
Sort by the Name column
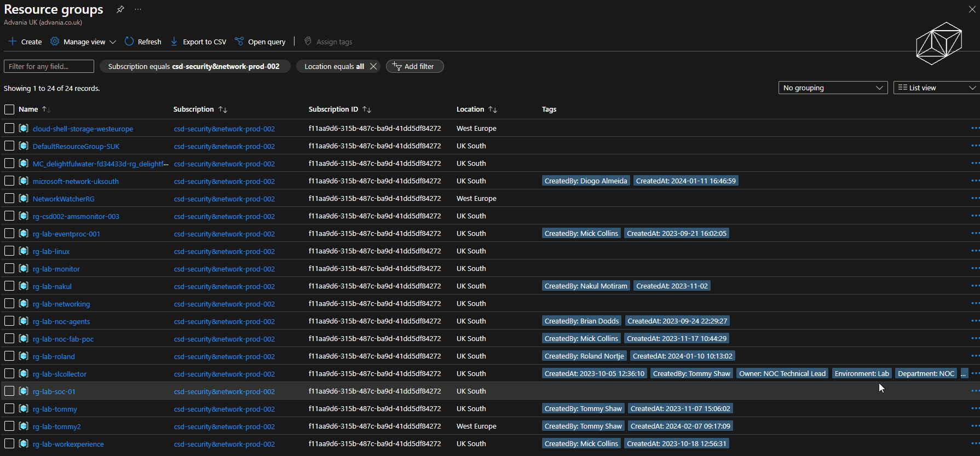34,109
